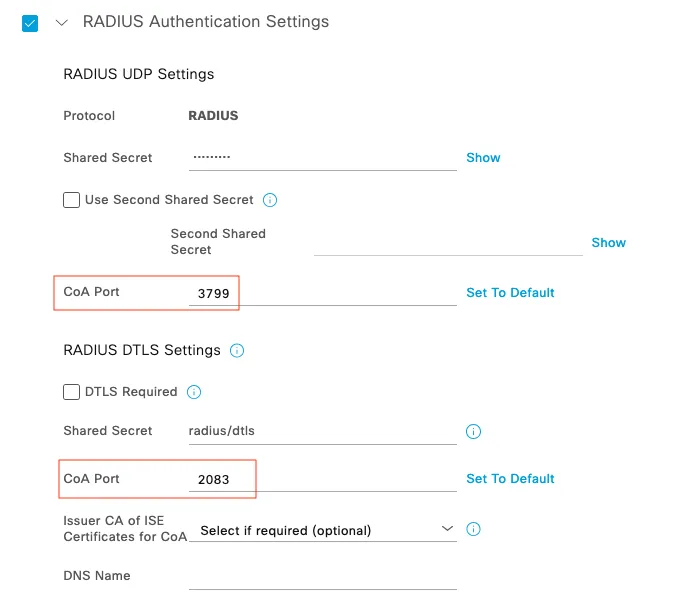Viewport: 698px width, 602px height.
Task: Open info icon beside DTLS Shared Secret field
Action: [473, 431]
